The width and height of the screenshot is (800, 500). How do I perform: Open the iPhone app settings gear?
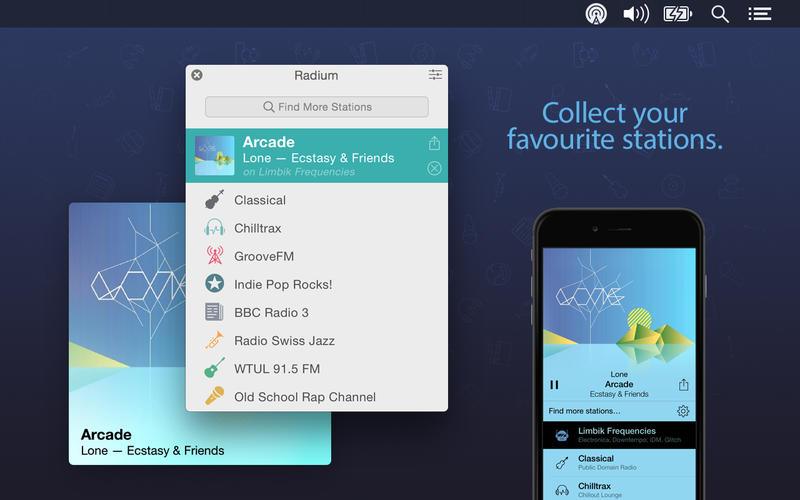[x=683, y=411]
